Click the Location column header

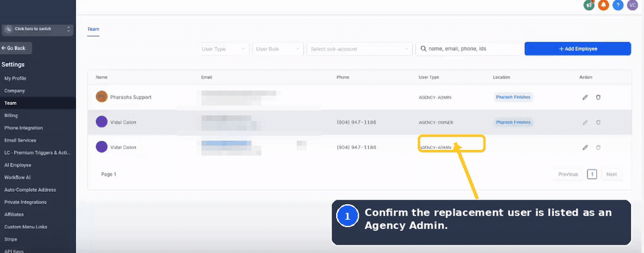coord(502,77)
